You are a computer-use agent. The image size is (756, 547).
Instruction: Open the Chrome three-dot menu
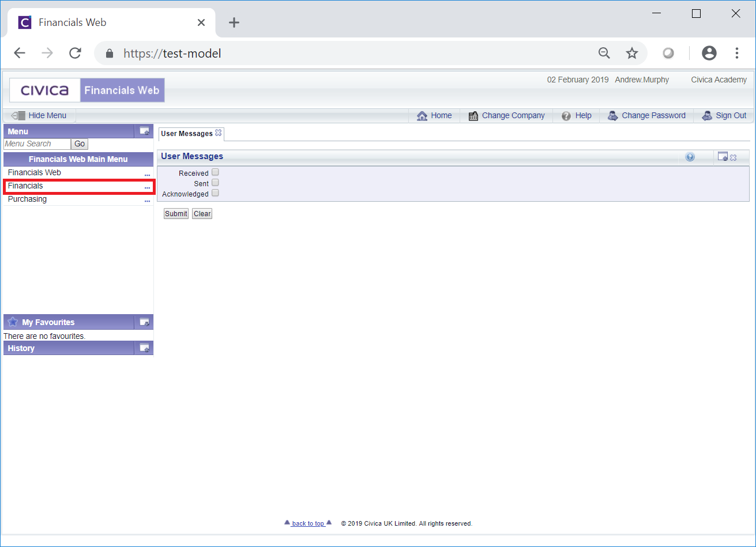tap(737, 54)
